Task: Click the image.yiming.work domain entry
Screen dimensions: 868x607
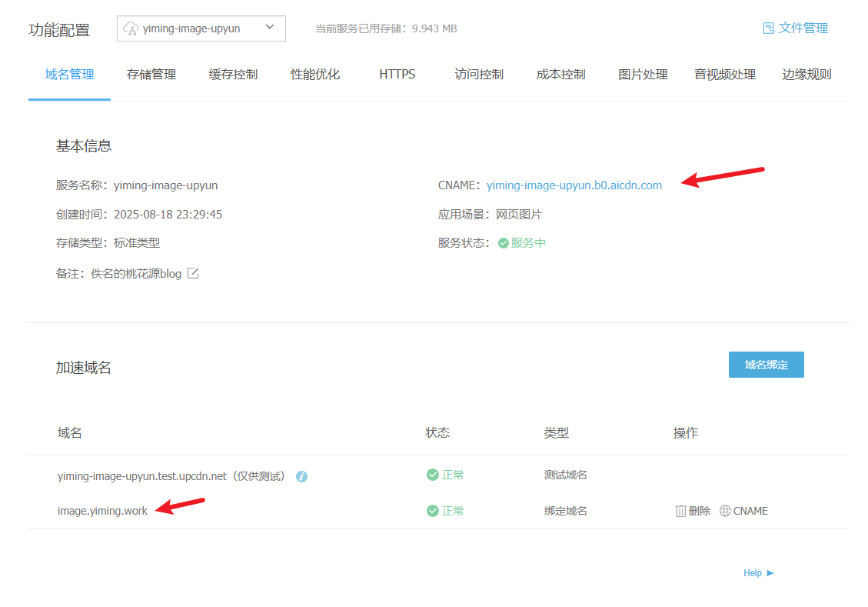Action: (102, 511)
